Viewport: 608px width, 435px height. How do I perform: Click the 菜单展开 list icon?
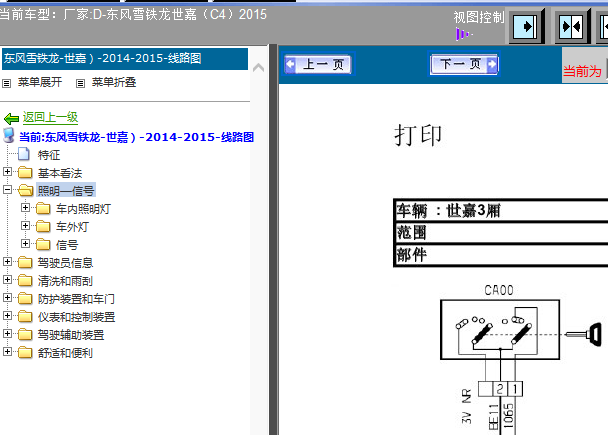click(7, 83)
